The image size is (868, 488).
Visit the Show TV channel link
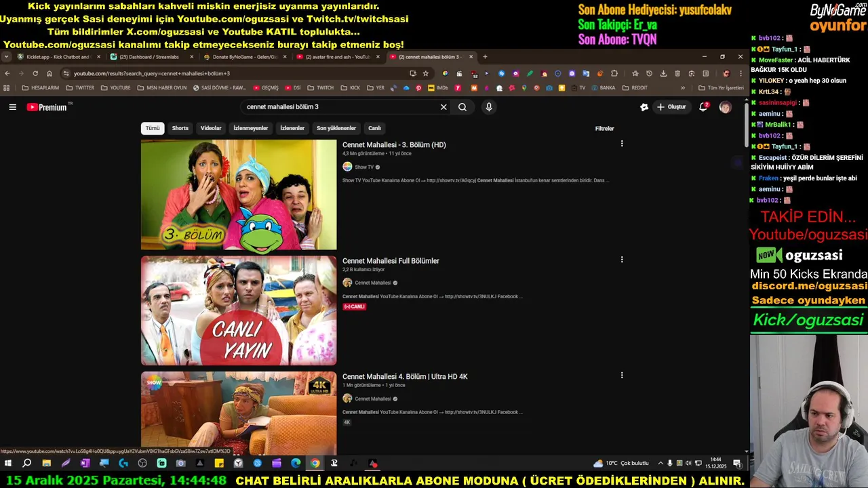point(364,167)
